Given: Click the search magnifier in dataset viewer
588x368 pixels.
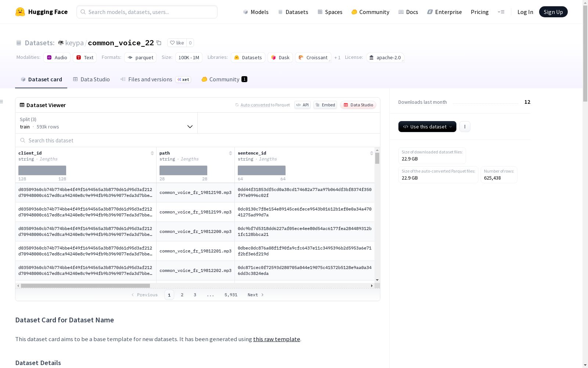Looking at the screenshot, I should tap(23, 140).
